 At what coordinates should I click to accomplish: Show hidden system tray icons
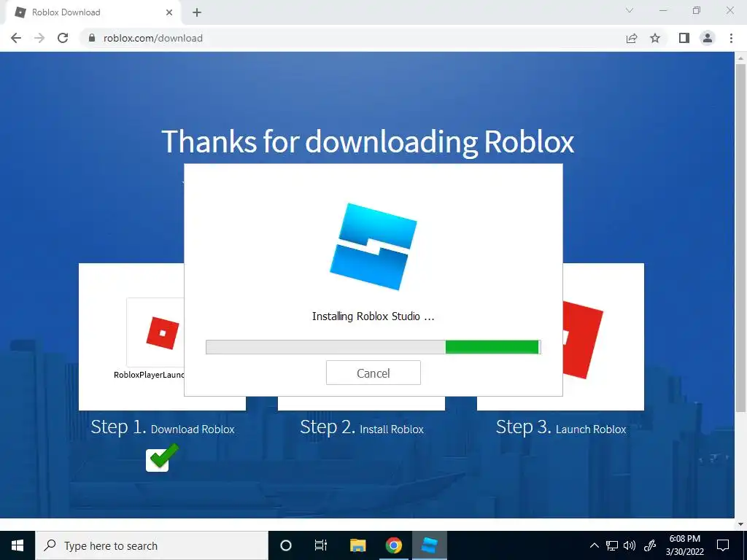(594, 545)
